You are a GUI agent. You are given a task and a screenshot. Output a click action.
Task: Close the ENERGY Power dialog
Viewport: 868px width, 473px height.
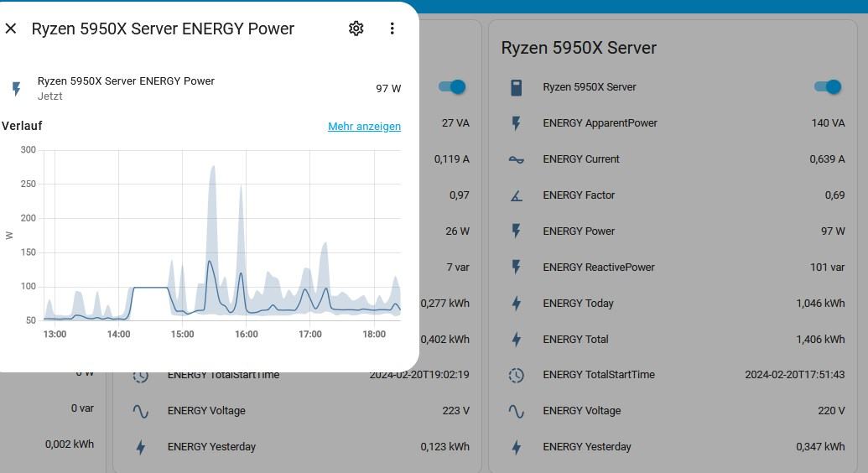click(11, 29)
